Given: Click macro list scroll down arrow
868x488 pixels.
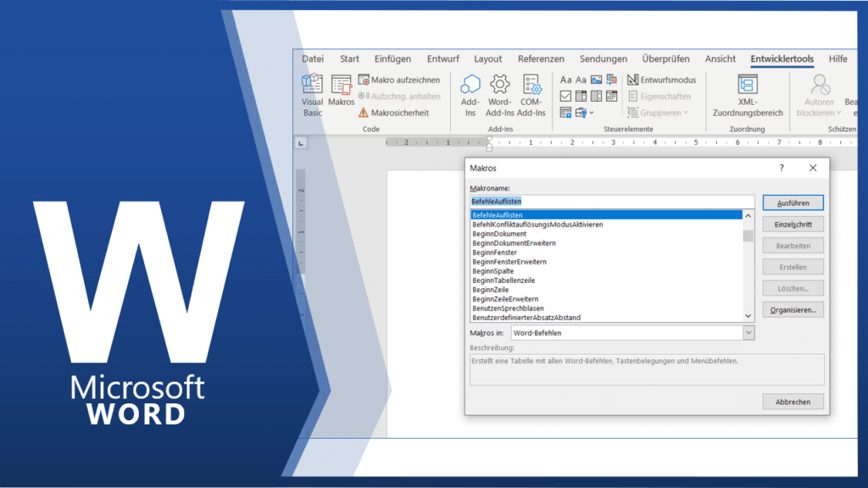Looking at the screenshot, I should [748, 316].
